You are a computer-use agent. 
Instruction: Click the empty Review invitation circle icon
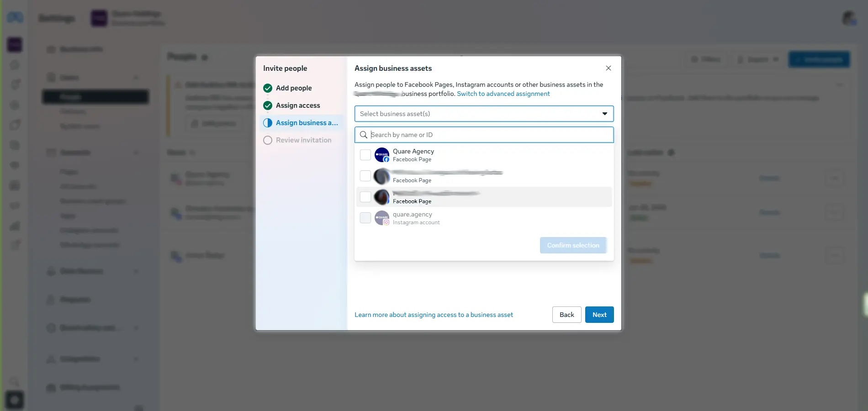click(268, 140)
